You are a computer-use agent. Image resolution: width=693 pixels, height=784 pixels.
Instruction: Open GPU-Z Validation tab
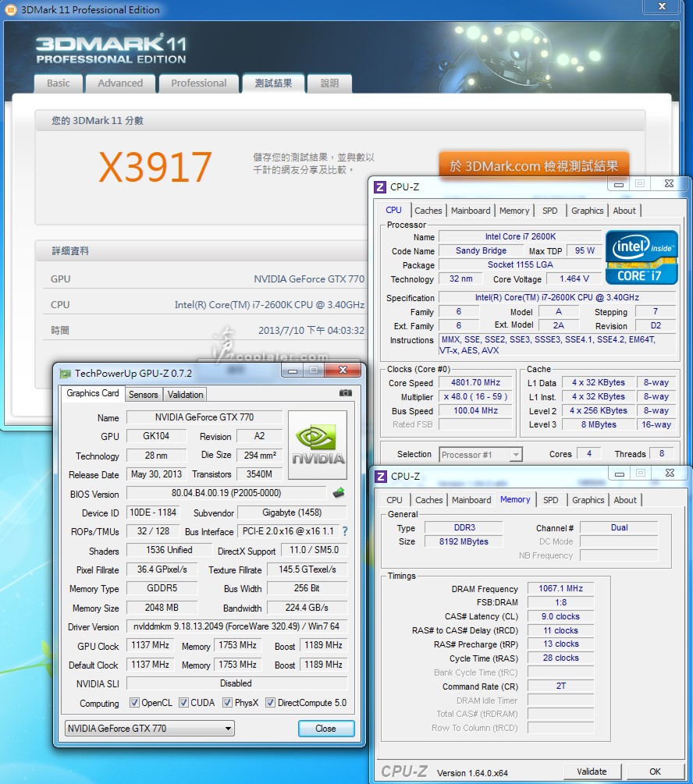(x=185, y=395)
